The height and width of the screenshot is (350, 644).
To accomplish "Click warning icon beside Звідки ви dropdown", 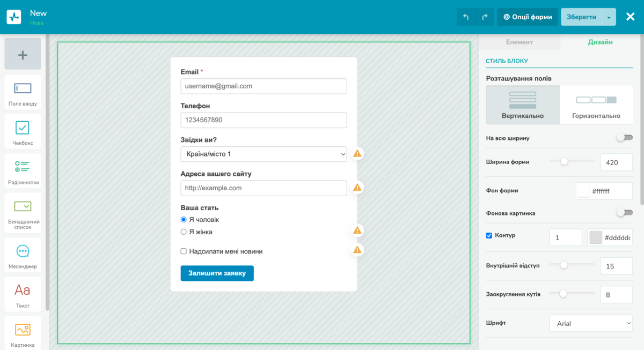I will pos(357,154).
